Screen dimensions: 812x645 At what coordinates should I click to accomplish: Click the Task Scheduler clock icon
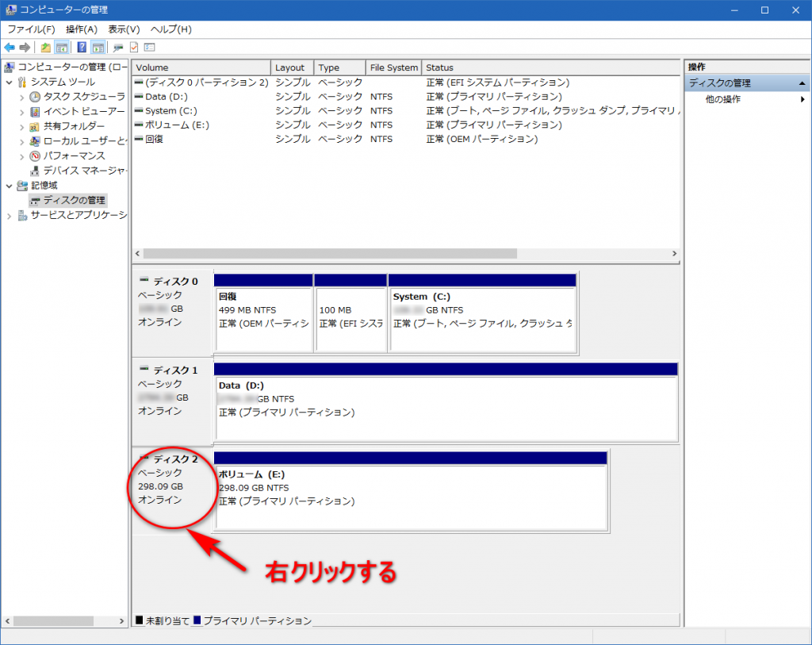pos(35,97)
